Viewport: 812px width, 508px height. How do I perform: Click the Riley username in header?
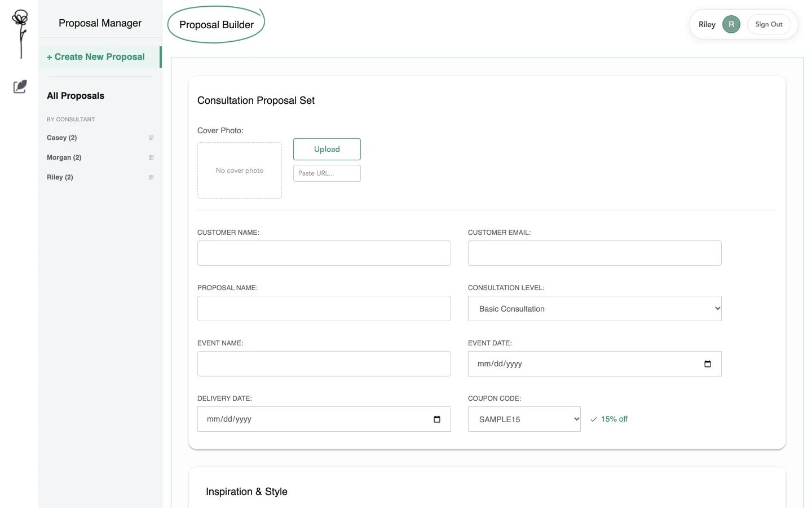pyautogui.click(x=707, y=24)
